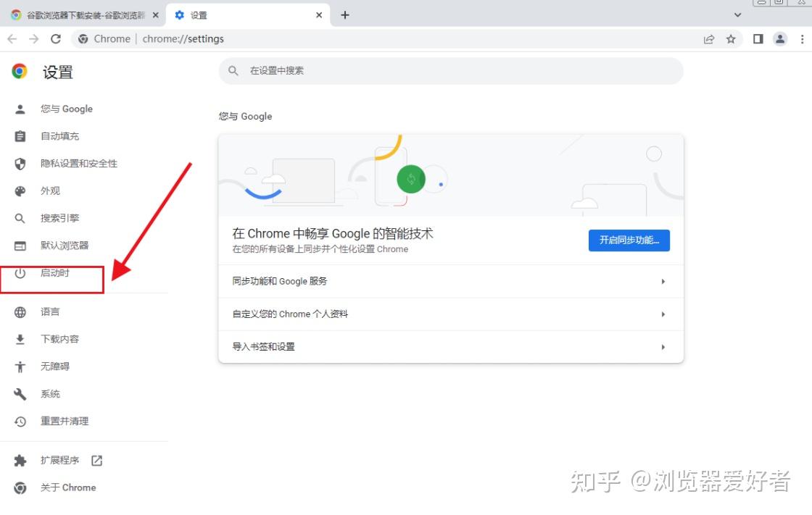Close the 谷歌浏览器下载安装 tab

point(155,15)
